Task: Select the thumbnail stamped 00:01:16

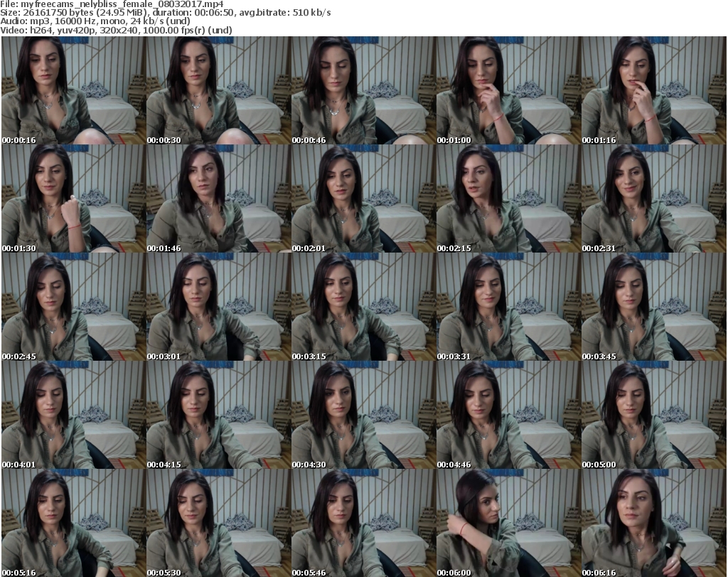Action: tap(654, 90)
